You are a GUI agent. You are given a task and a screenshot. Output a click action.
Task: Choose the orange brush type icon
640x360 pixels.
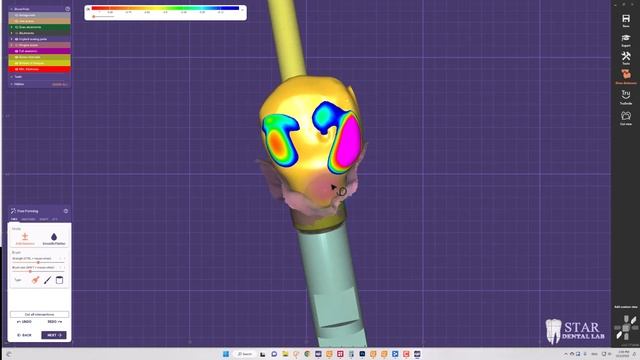(36, 280)
